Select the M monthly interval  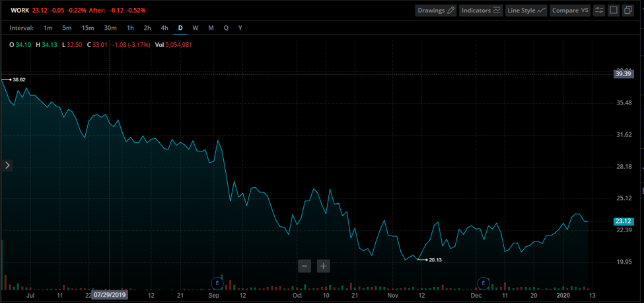[x=211, y=28]
